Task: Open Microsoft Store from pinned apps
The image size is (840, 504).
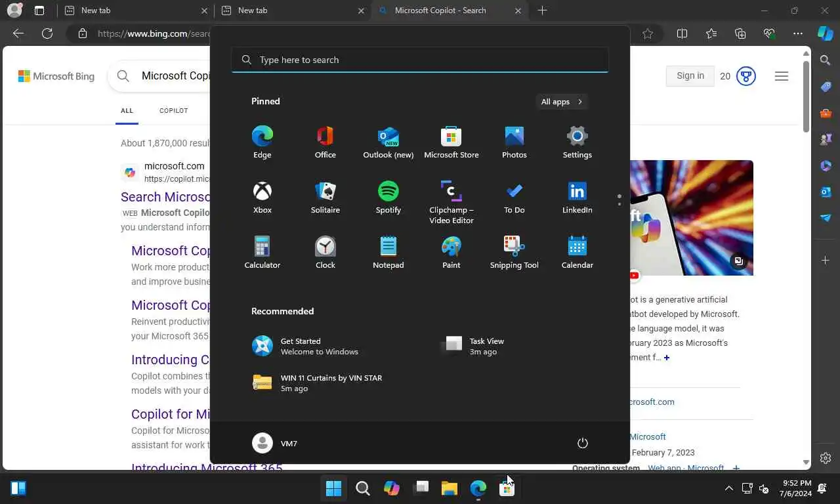Action: coord(451,142)
